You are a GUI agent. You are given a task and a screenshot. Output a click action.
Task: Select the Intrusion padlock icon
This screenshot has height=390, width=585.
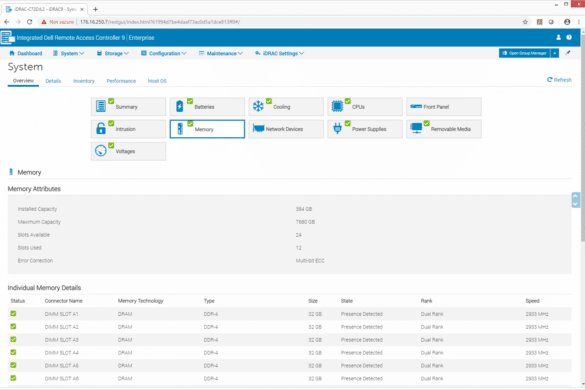tap(101, 129)
